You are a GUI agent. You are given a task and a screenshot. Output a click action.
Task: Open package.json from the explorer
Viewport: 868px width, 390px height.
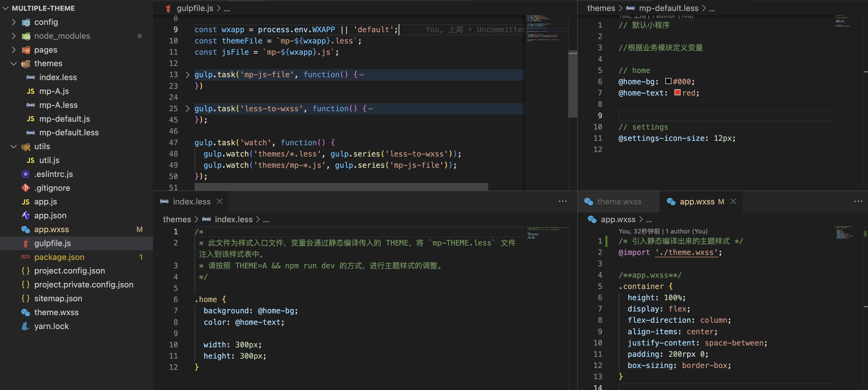[59, 257]
